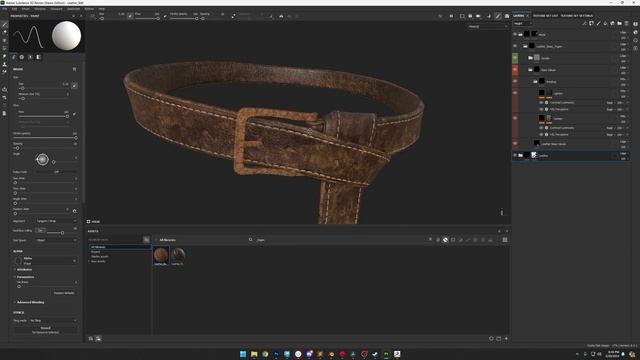
Task: Select the Eraser tool
Action: [4, 32]
